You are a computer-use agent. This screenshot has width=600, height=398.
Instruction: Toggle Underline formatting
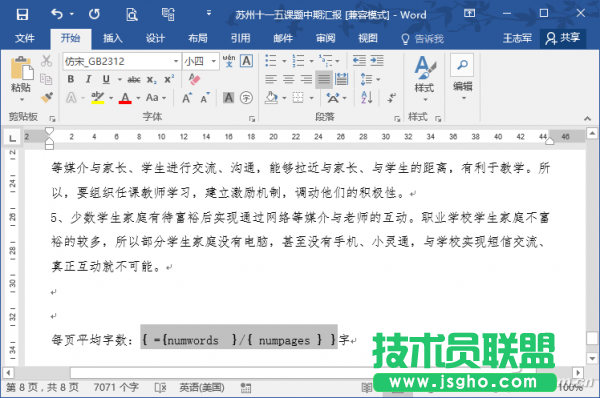[x=106, y=79]
